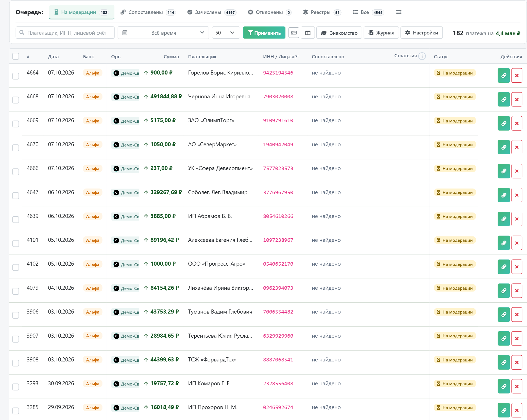Image resolution: width=527 pixels, height=420 pixels.
Task: Click the green match button for ЗАО «ОлимпТорг»
Action: [504, 123]
